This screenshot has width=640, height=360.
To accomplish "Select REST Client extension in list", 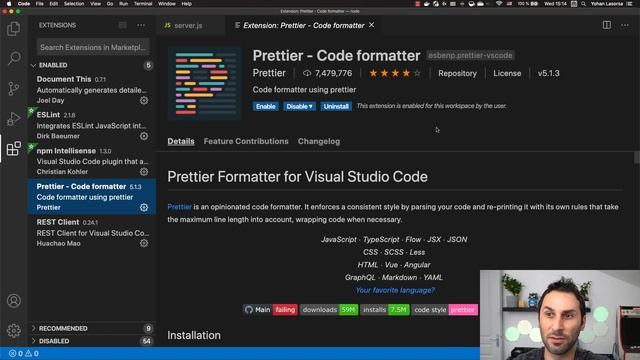I will (x=92, y=232).
